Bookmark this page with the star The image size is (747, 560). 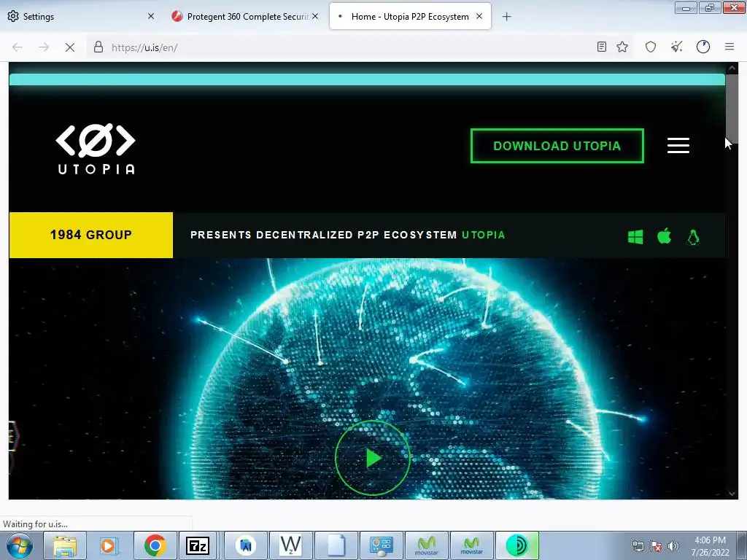622,47
